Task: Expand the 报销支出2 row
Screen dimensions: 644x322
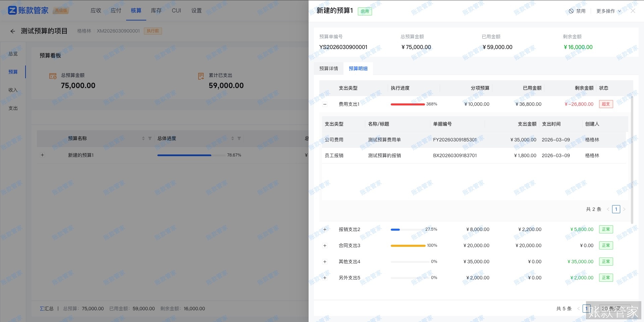Action: click(325, 229)
